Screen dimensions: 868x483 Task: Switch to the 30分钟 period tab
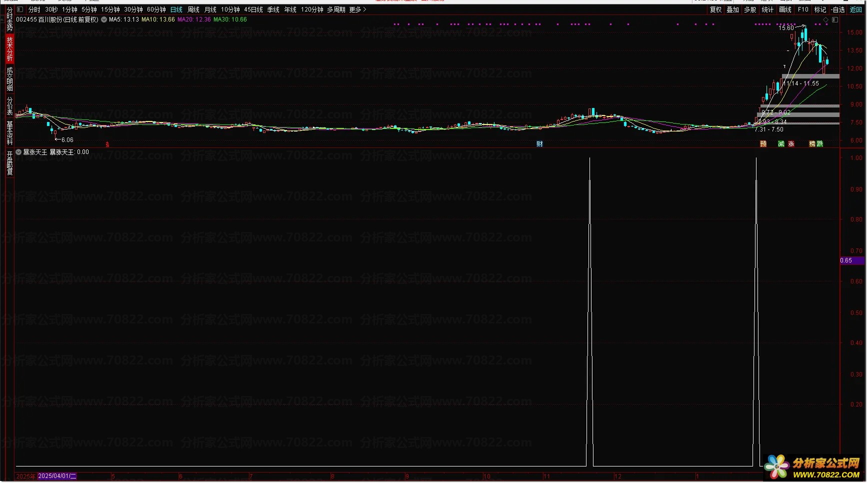133,9
